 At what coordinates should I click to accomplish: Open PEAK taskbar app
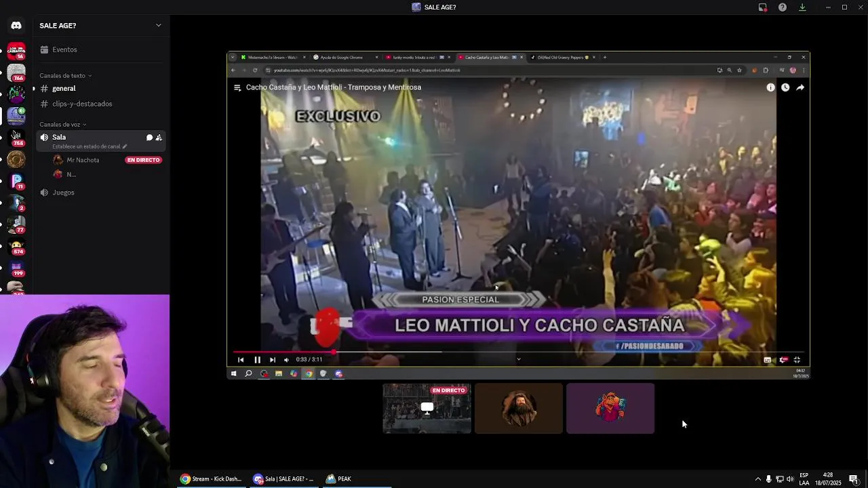point(356,479)
